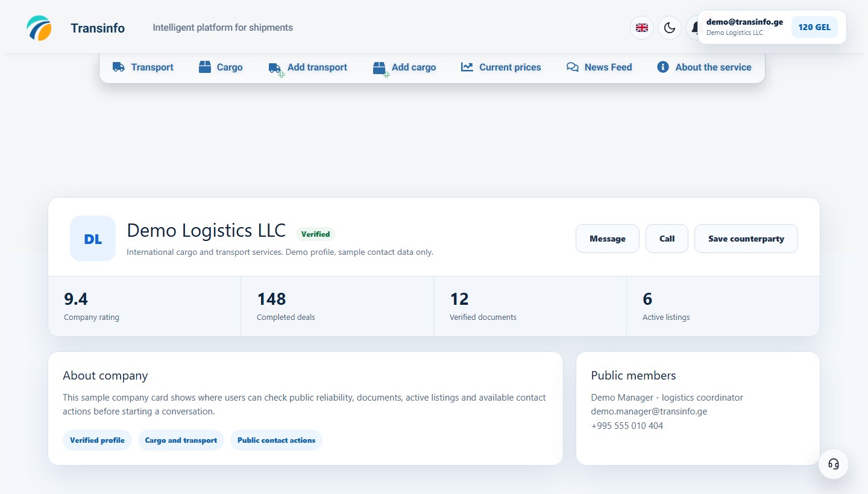Toggle dark mode moon icon
Image resolution: width=868 pixels, height=494 pixels.
pos(670,28)
